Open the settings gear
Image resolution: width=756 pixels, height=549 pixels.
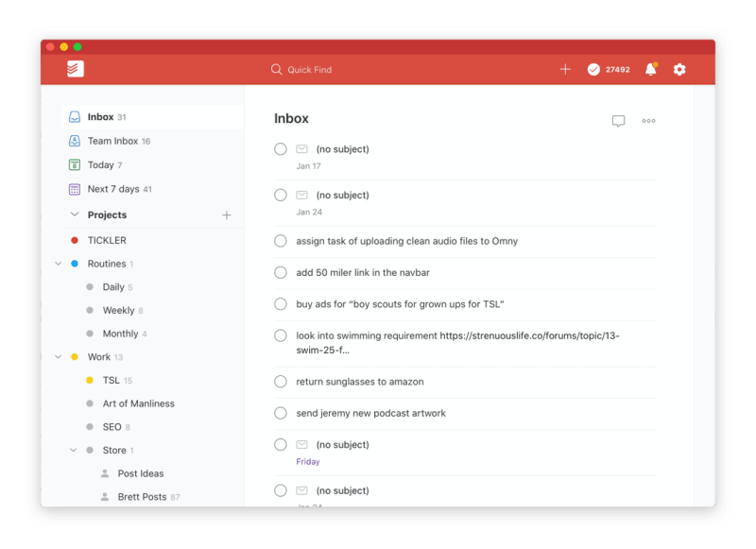coord(679,68)
